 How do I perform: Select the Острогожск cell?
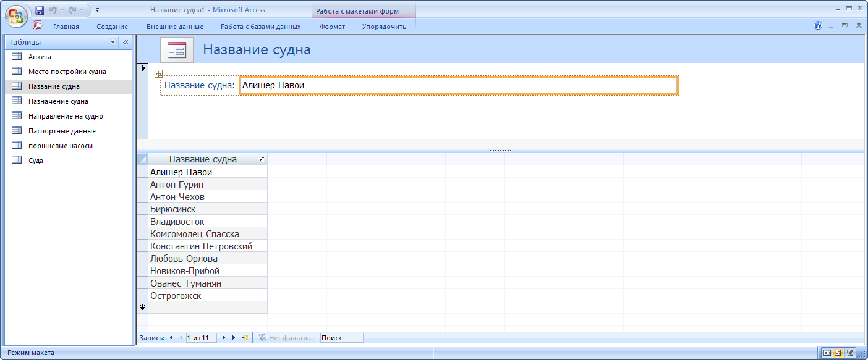pyautogui.click(x=208, y=296)
